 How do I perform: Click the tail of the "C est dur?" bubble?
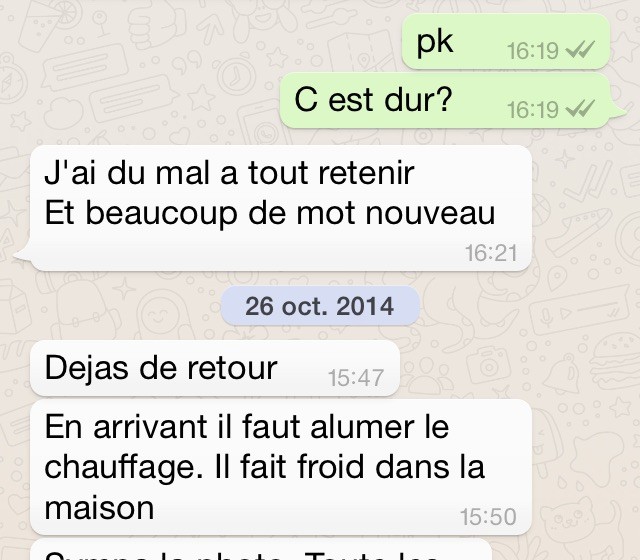(618, 112)
